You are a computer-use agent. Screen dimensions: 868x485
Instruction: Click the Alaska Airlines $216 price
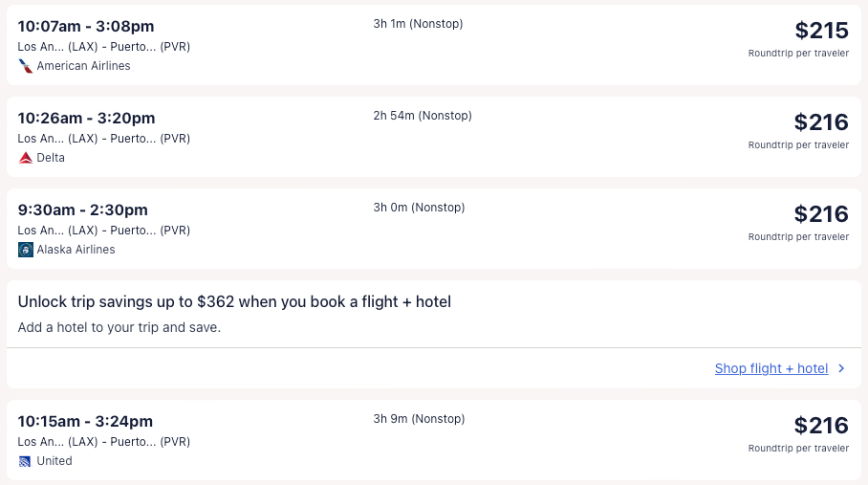pyautogui.click(x=821, y=214)
